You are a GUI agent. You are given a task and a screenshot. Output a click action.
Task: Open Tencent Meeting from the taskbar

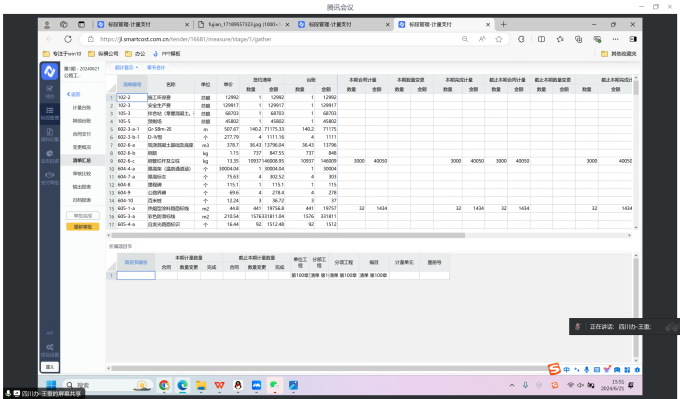(x=256, y=385)
